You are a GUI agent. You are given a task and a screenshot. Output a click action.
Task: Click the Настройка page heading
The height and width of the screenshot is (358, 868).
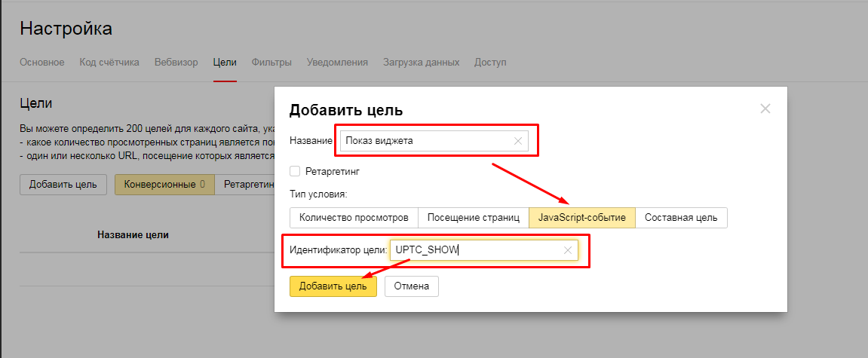click(66, 29)
